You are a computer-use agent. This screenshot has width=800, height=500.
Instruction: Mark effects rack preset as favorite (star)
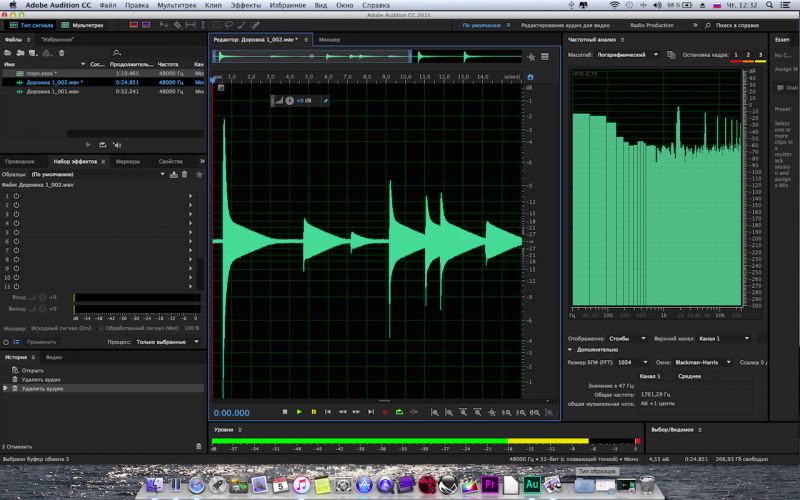click(199, 174)
